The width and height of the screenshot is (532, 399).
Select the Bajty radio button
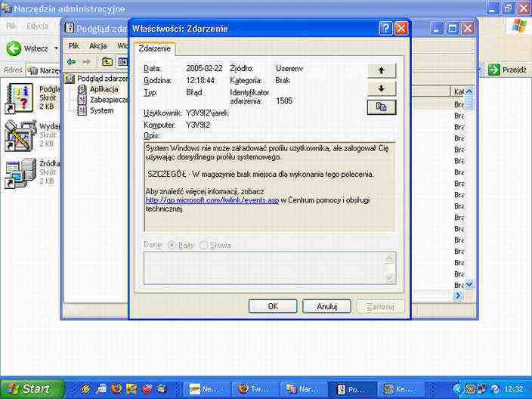[172, 245]
